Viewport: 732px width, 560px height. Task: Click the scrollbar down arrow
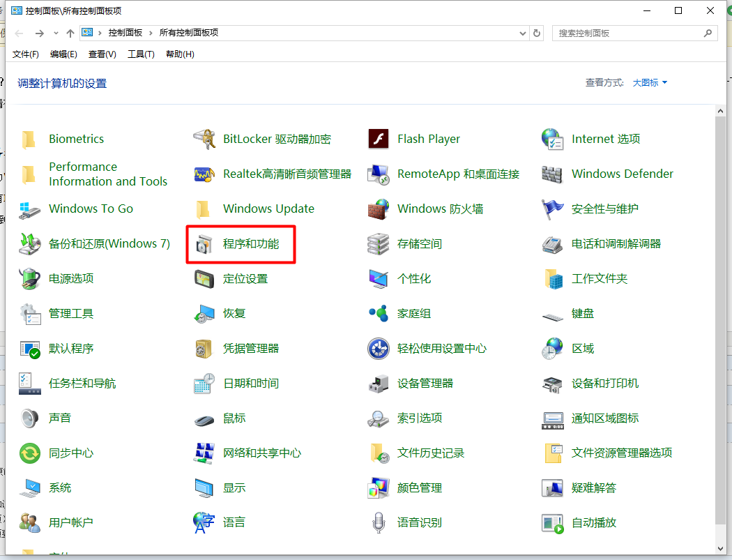[x=720, y=549]
